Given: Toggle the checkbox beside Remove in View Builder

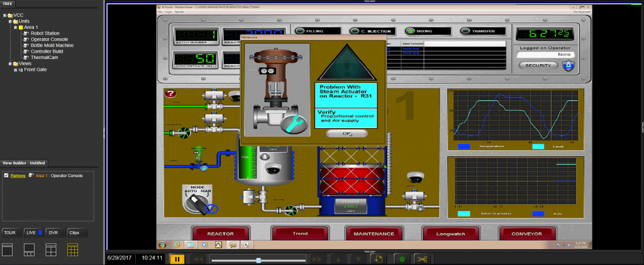Looking at the screenshot, I should [x=6, y=176].
